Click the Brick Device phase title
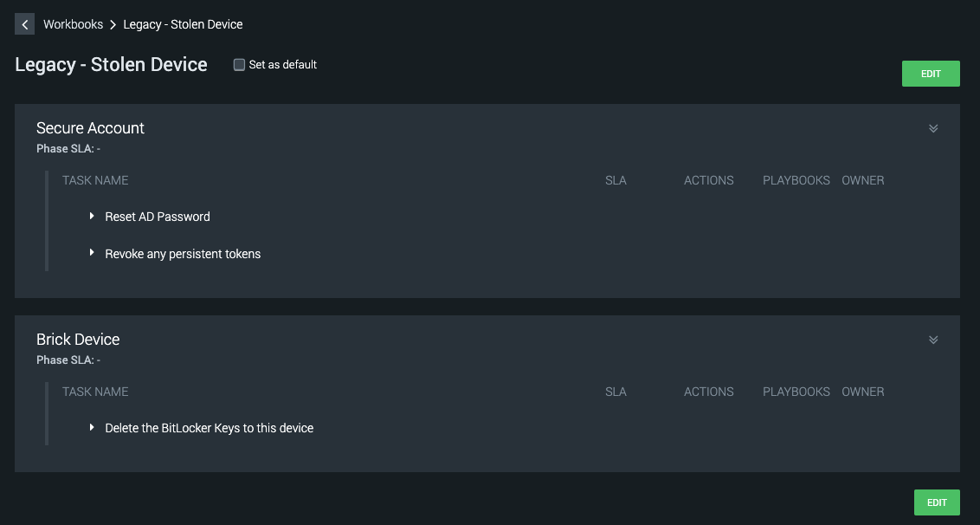 point(78,340)
